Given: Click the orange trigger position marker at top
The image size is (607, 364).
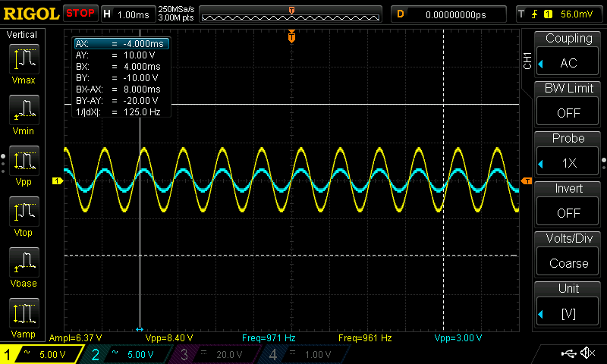Looking at the screenshot, I should [x=291, y=36].
